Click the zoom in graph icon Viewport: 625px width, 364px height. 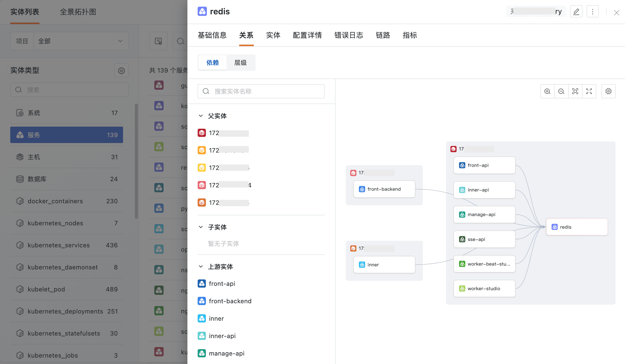[547, 91]
